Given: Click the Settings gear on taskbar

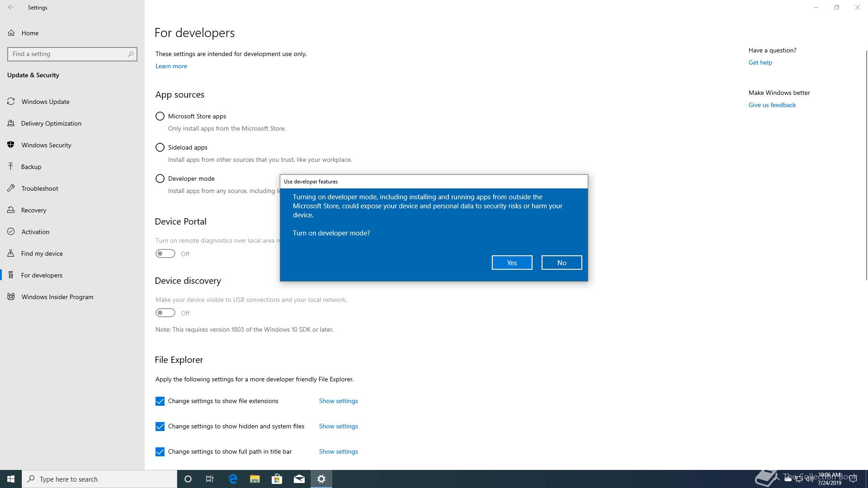Looking at the screenshot, I should click(x=321, y=479).
